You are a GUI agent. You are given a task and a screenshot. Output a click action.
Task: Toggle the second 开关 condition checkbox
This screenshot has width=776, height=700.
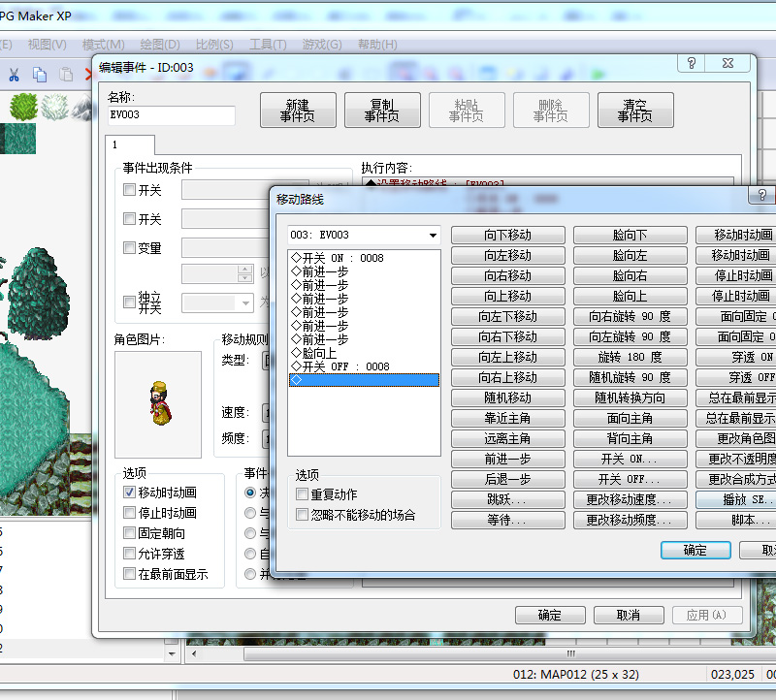(x=129, y=218)
